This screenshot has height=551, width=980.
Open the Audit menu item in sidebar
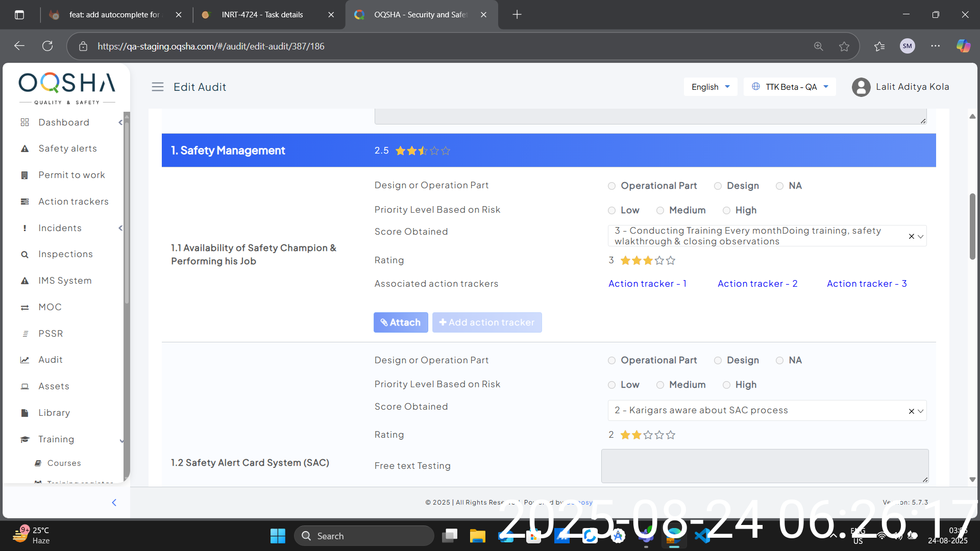click(x=50, y=360)
